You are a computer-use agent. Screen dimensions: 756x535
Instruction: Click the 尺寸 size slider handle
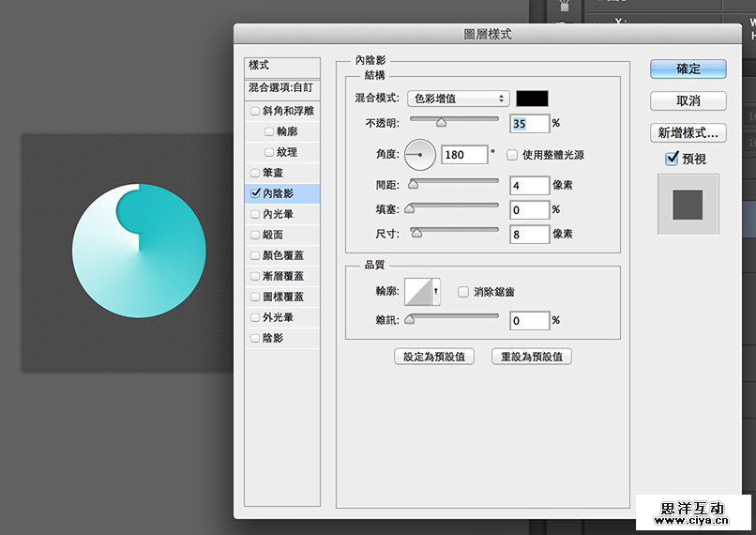[x=416, y=233]
